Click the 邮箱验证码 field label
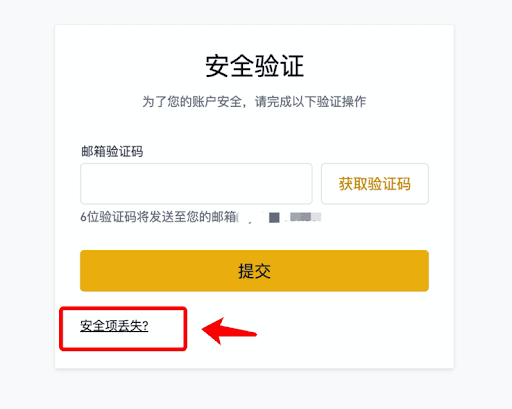 (x=112, y=152)
